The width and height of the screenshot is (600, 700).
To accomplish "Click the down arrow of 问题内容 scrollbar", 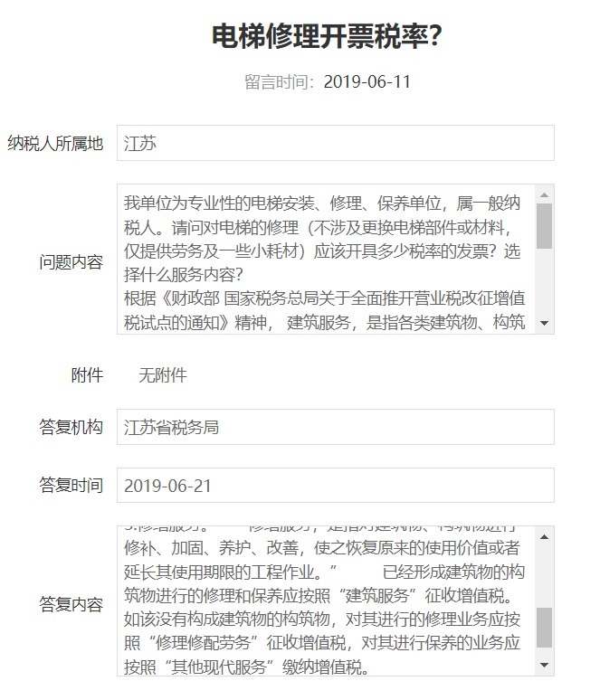I will coord(544,323).
